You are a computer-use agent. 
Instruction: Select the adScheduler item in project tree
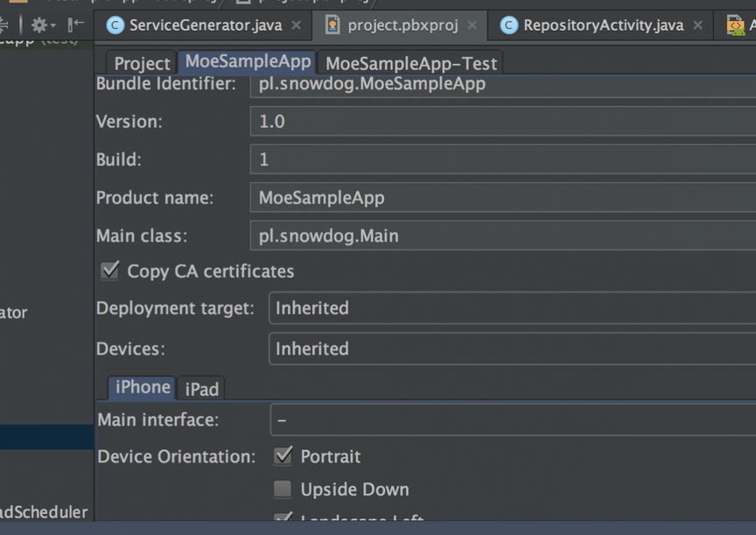click(44, 512)
